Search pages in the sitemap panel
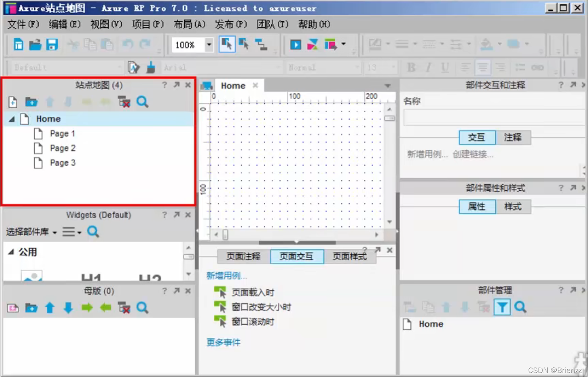The width and height of the screenshot is (588, 377). point(142,102)
